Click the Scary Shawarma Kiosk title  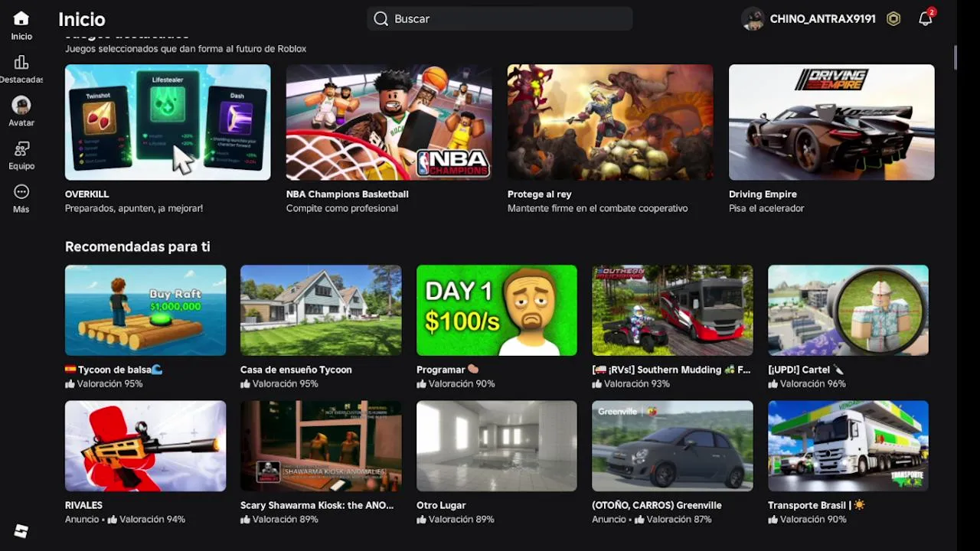pos(317,505)
